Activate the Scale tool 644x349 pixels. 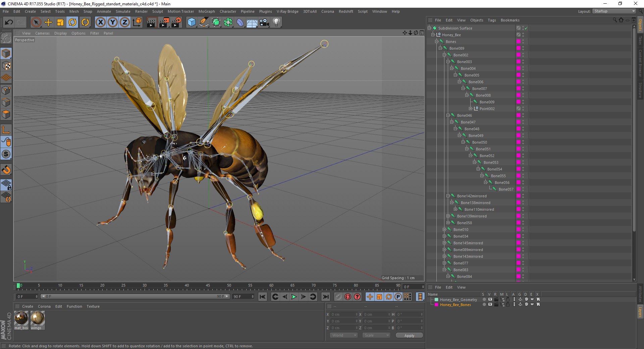(60, 22)
